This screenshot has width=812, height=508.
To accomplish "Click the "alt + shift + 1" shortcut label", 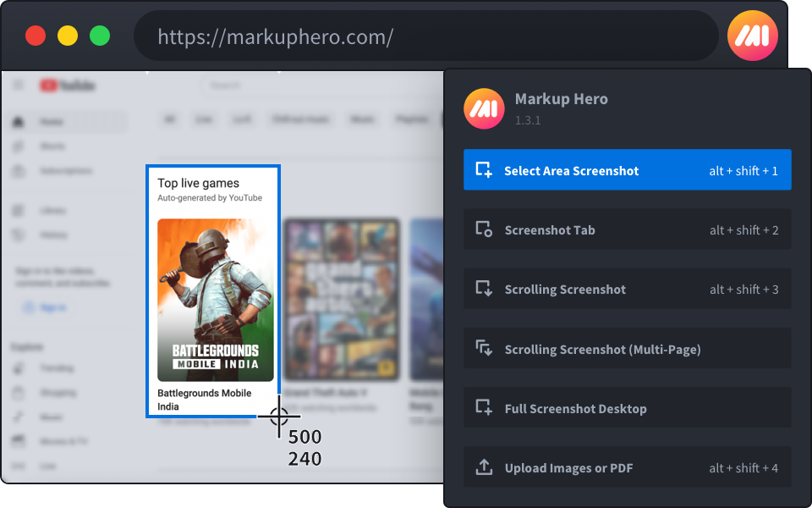I will (x=743, y=170).
